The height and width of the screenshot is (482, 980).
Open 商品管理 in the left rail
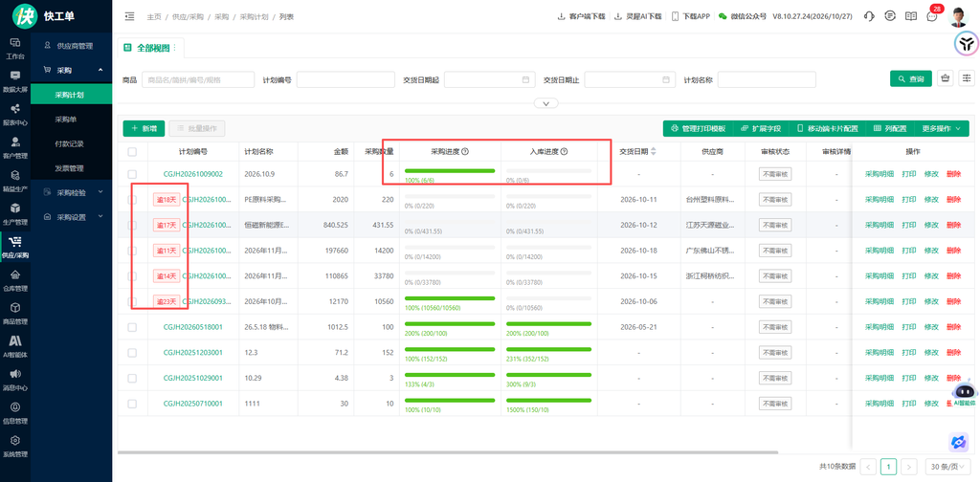[x=15, y=314]
